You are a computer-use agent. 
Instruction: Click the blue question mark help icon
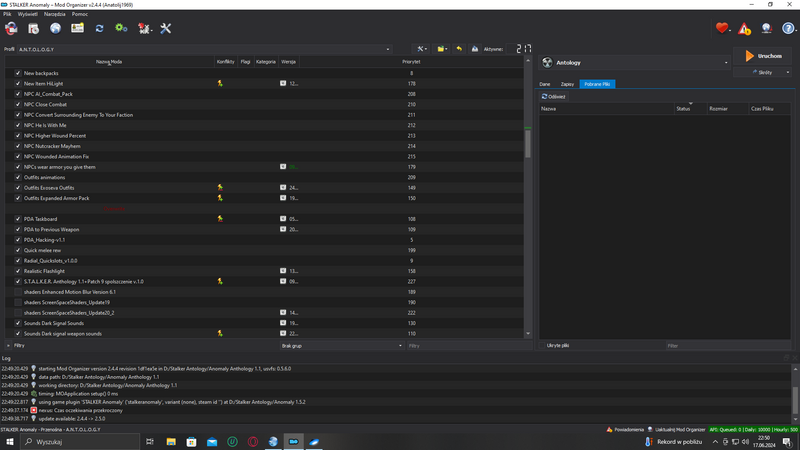tap(788, 28)
